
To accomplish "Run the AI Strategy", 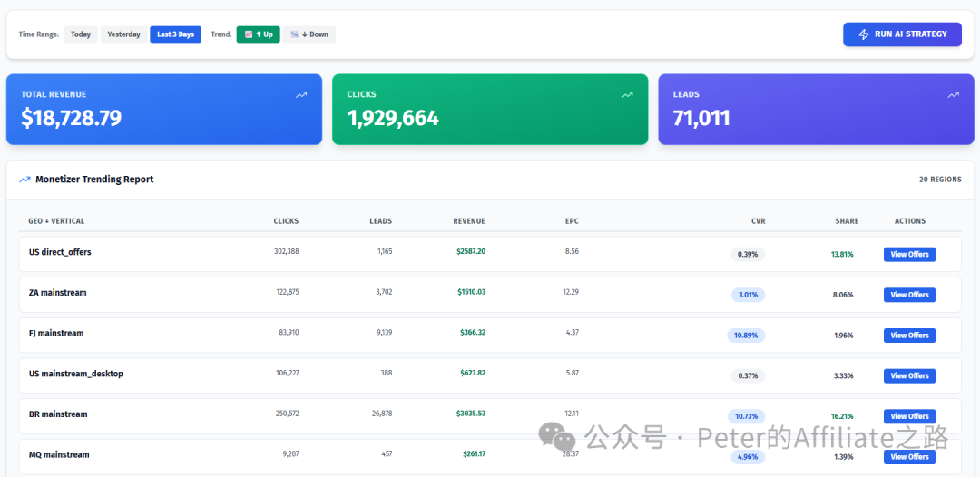I will [903, 34].
